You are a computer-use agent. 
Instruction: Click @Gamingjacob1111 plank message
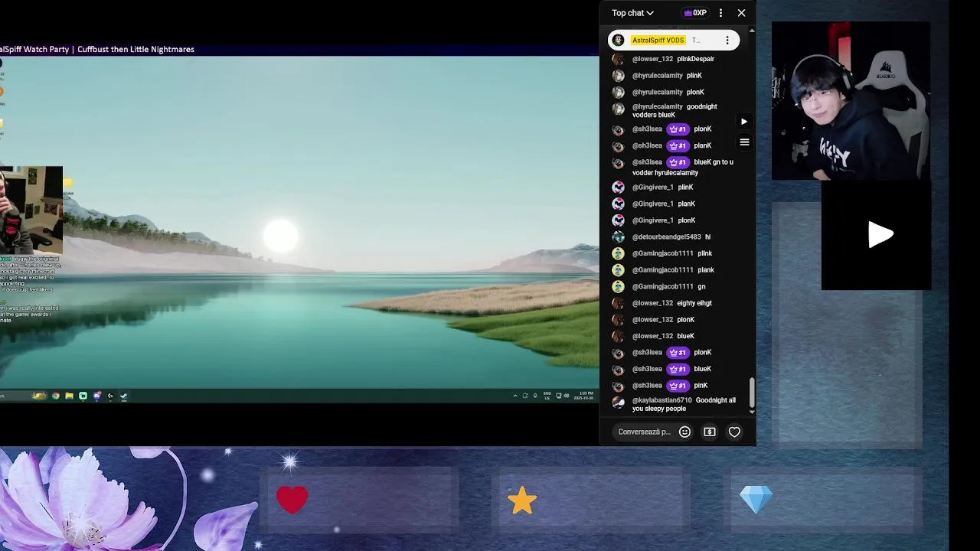click(x=674, y=270)
